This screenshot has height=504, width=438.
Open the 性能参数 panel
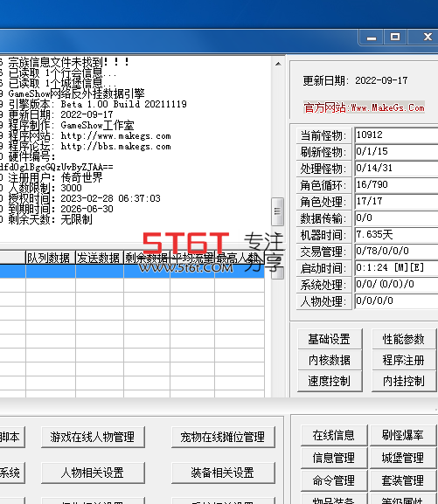(404, 339)
